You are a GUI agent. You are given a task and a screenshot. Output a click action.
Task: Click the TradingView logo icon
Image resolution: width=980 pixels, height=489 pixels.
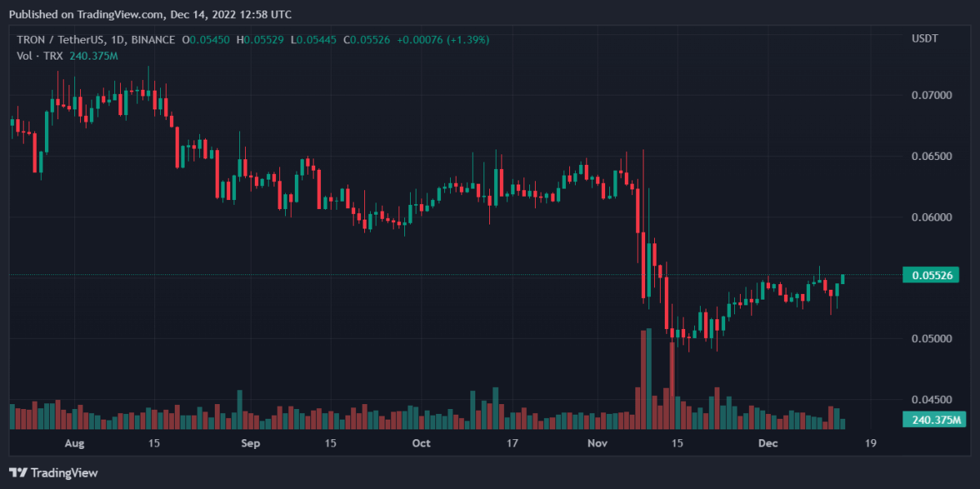point(18,473)
